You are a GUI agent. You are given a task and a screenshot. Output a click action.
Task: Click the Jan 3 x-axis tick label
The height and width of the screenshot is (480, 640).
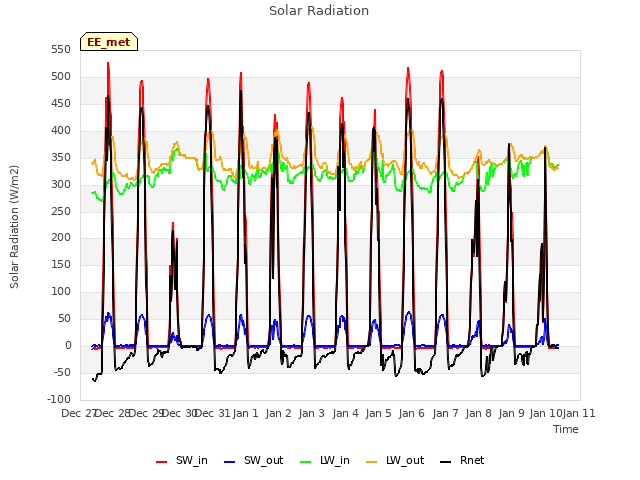pyautogui.click(x=311, y=413)
